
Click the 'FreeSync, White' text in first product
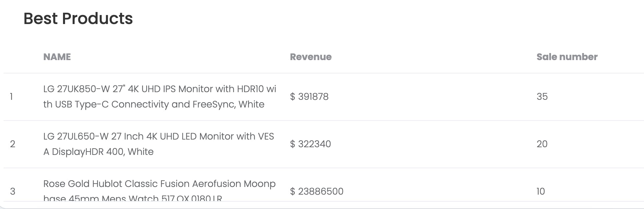[x=228, y=104]
